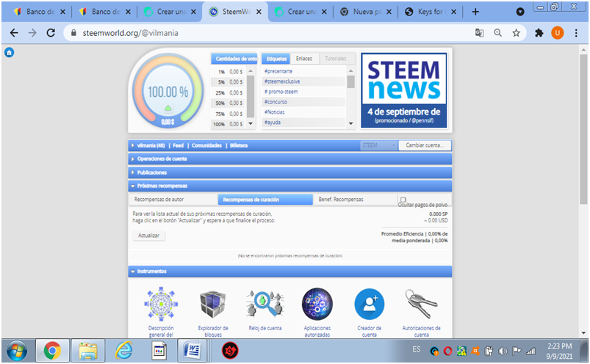Click the Actualizar button
The width and height of the screenshot is (590, 364).
pyautogui.click(x=148, y=236)
